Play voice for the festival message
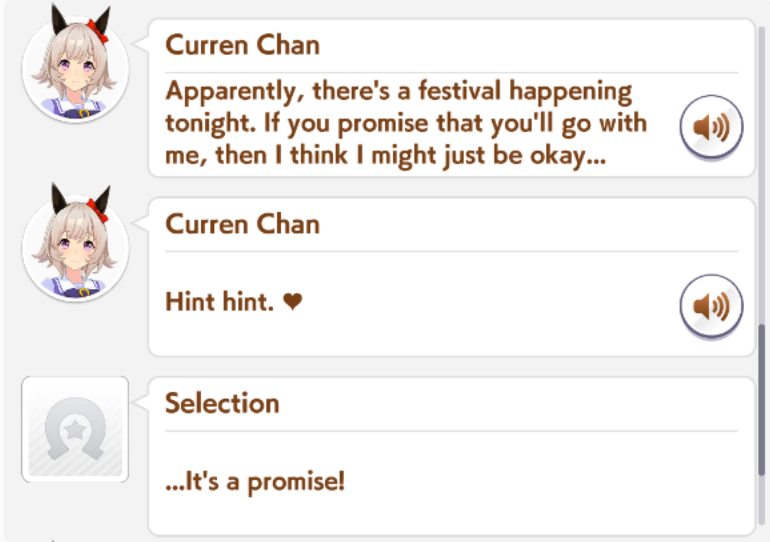Viewport: 770px width, 542px height. pyautogui.click(x=711, y=126)
